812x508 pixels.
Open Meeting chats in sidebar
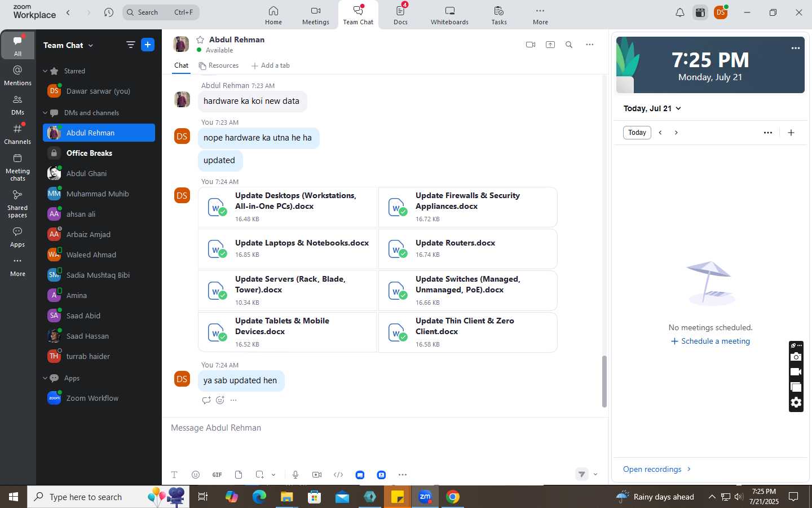pos(17,168)
